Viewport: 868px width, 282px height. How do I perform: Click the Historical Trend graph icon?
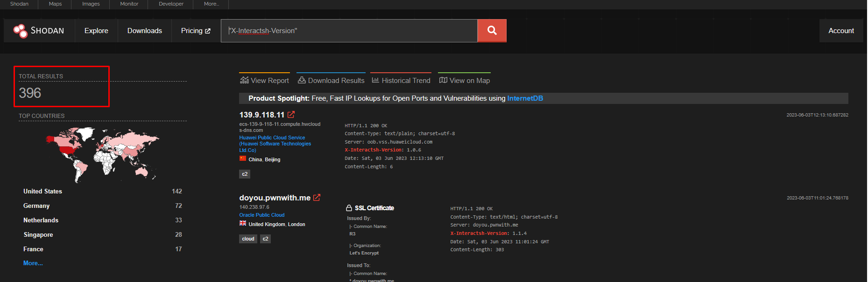click(x=375, y=80)
